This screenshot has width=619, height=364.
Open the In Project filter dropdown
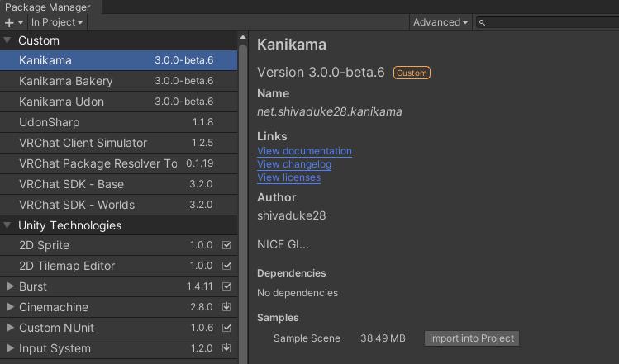(x=57, y=22)
